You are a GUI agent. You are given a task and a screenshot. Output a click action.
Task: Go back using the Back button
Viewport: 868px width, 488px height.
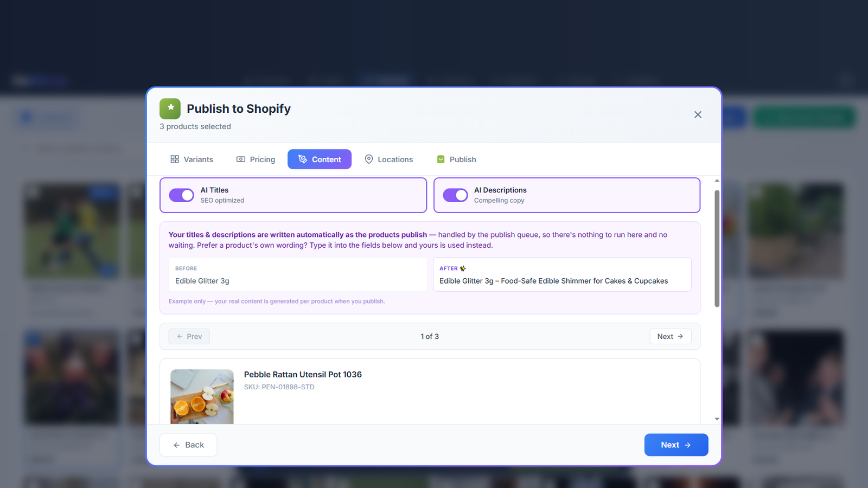point(188,445)
